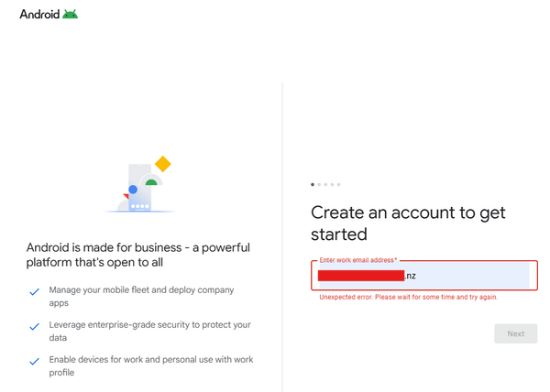The width and height of the screenshot is (550, 392).
Task: Click the Android wordmark in the header
Action: pos(39,14)
